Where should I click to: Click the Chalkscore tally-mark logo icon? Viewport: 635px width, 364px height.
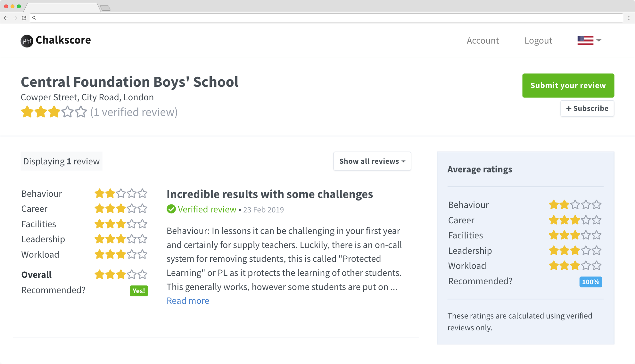27,41
